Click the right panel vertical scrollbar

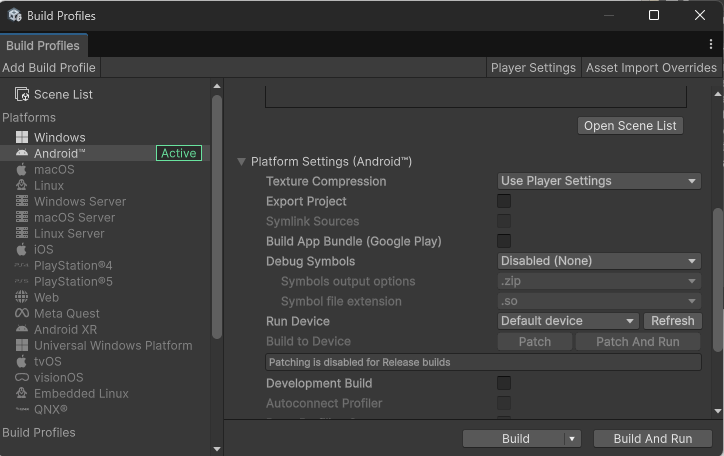coord(717,280)
